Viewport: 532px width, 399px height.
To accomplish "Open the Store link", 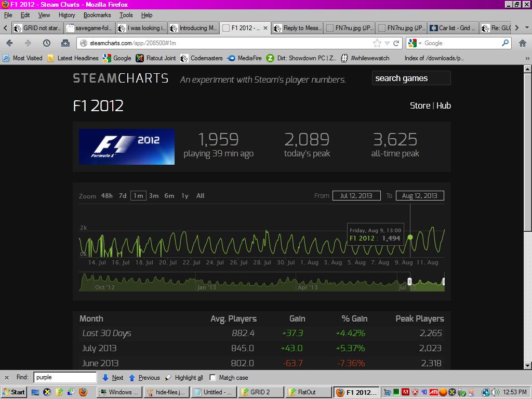I will tap(420, 105).
